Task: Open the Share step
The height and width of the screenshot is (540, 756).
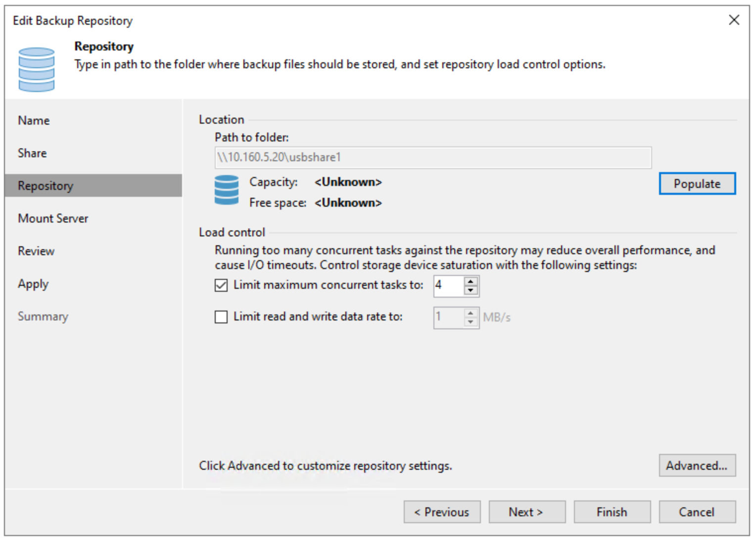Action: [32, 153]
